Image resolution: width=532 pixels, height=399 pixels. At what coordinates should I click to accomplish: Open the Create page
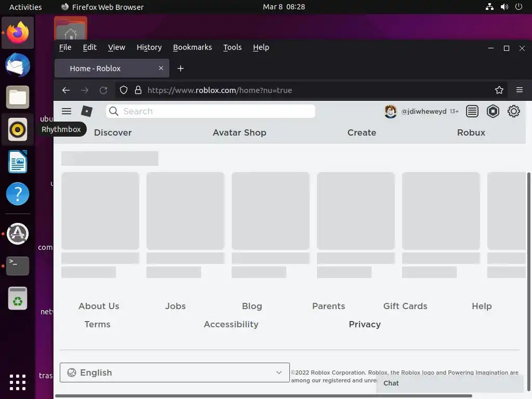[x=362, y=132]
